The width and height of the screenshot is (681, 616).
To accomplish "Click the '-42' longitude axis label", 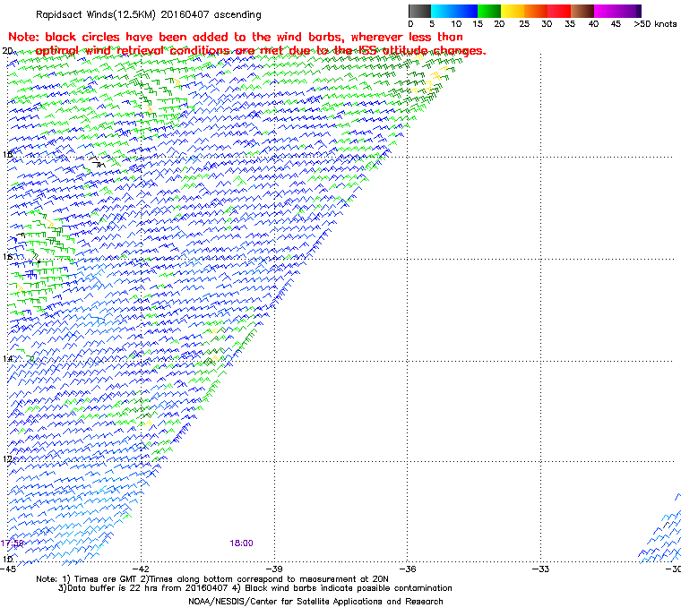I will point(142,569).
